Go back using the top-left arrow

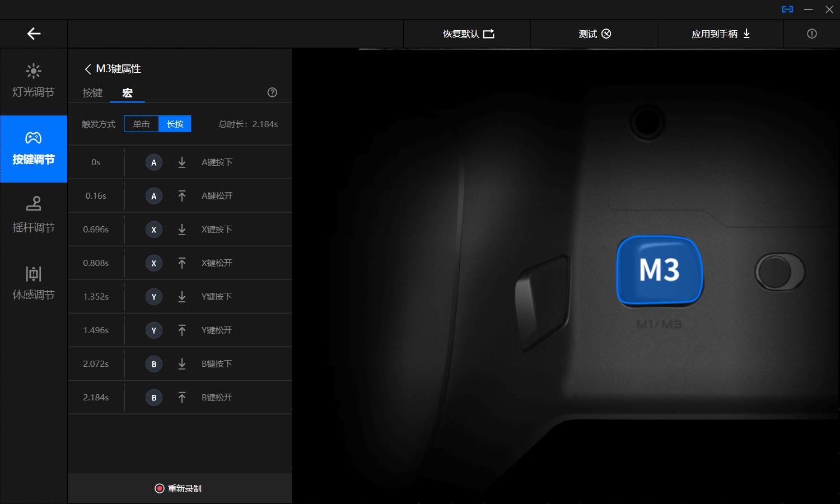[34, 34]
